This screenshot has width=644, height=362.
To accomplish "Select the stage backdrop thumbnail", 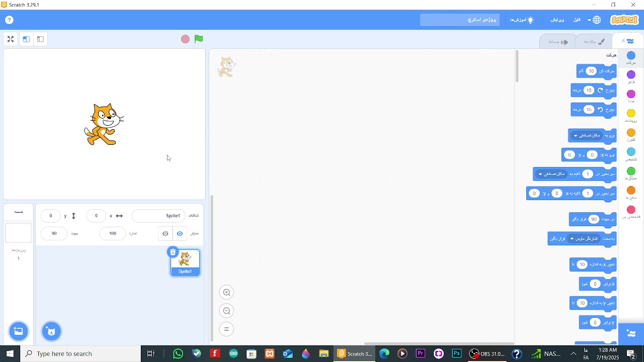I will [x=19, y=233].
